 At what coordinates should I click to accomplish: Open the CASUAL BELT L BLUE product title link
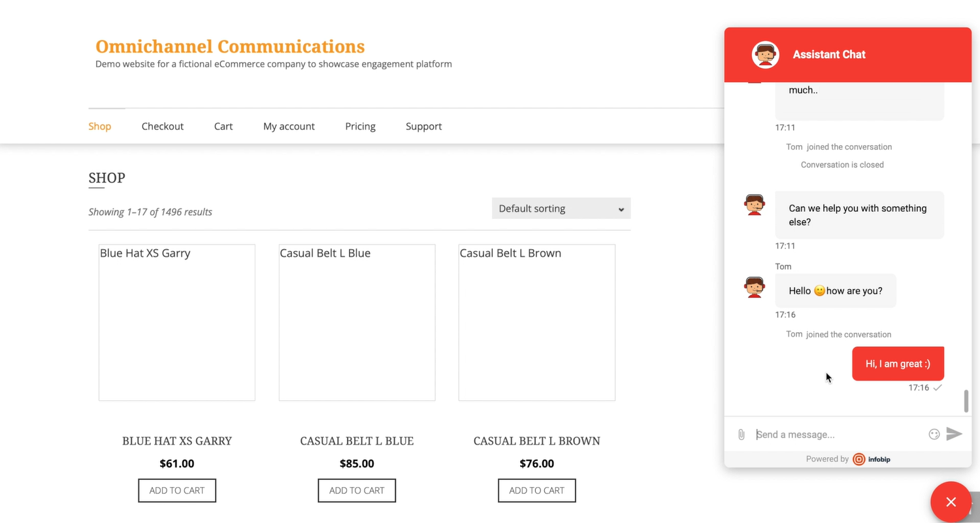[357, 441]
